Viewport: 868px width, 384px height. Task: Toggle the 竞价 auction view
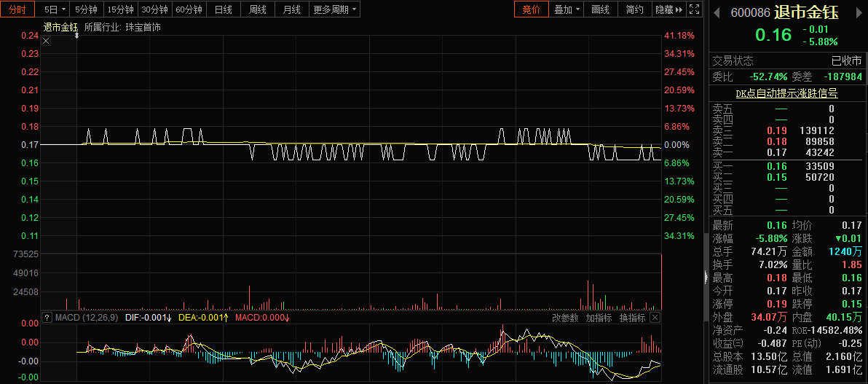point(531,9)
